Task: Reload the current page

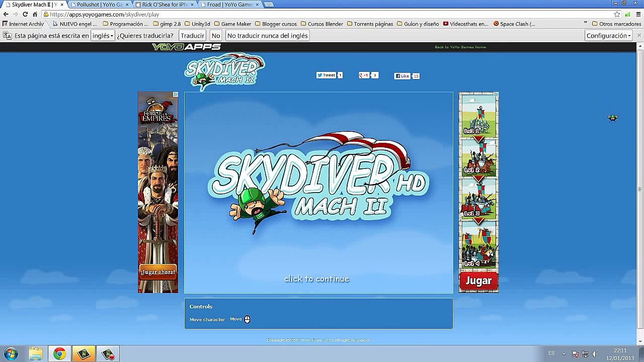Action: (x=25, y=14)
